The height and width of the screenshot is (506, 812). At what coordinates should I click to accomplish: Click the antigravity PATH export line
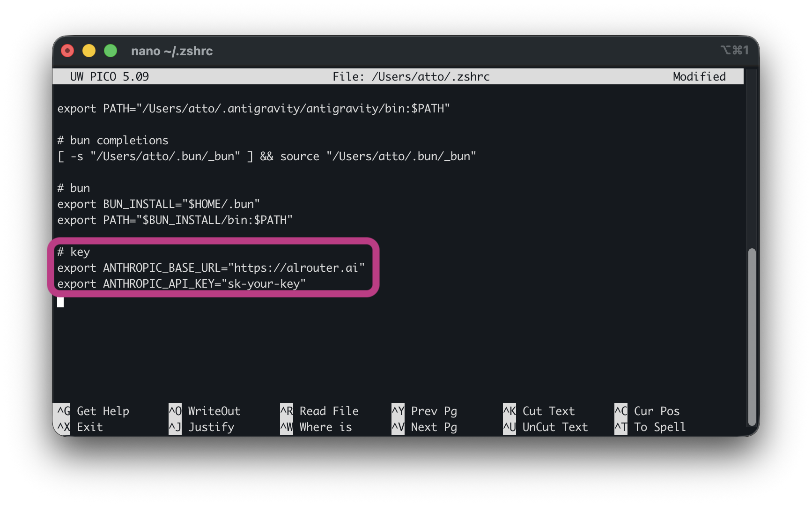(x=253, y=109)
